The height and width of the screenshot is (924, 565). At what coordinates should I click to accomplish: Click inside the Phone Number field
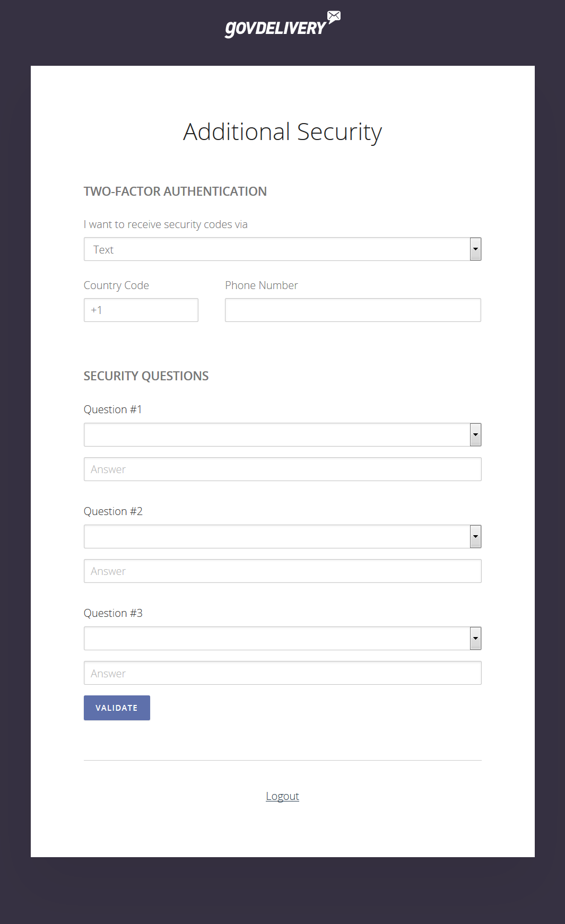point(352,310)
